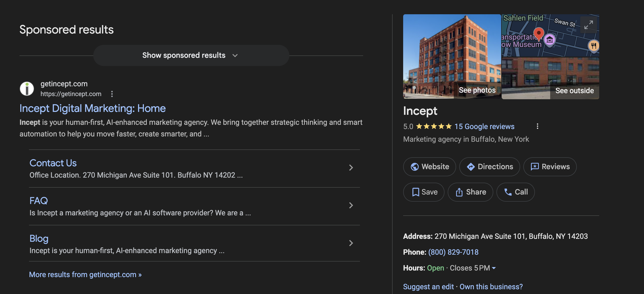Click the restaurant marker on the map
The width and height of the screenshot is (644, 294).
click(593, 45)
